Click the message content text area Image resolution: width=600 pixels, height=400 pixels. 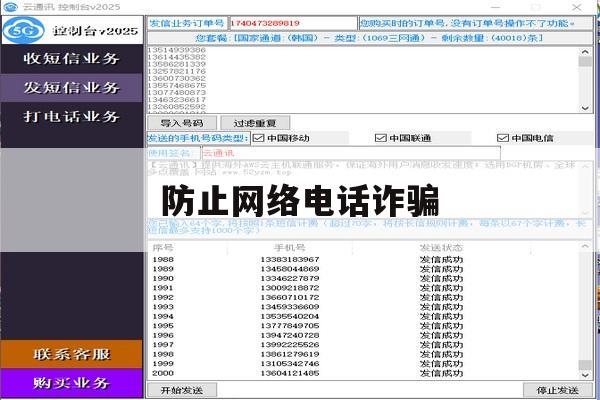tap(364, 189)
